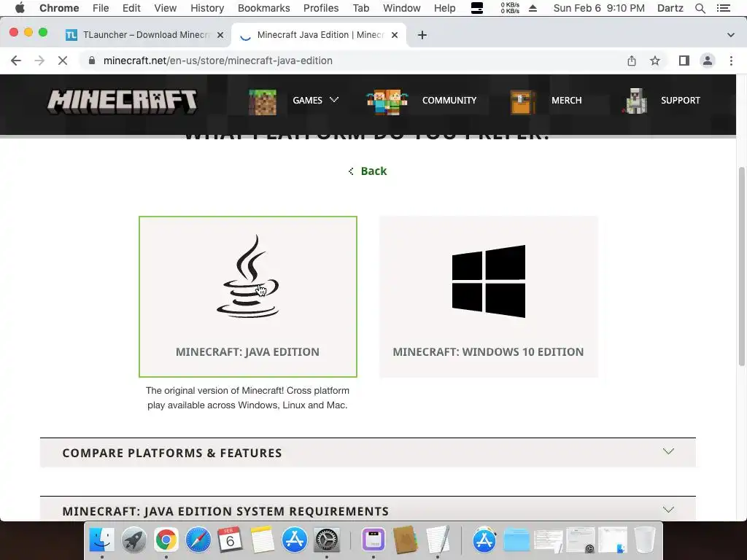The image size is (747, 560).
Task: Open the View menu
Action: 166,8
